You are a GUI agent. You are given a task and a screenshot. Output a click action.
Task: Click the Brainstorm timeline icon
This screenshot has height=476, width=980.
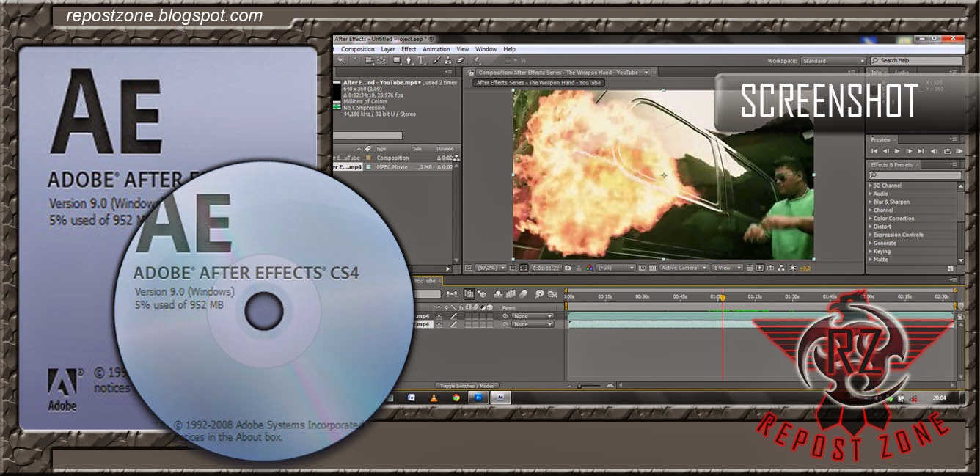539,294
